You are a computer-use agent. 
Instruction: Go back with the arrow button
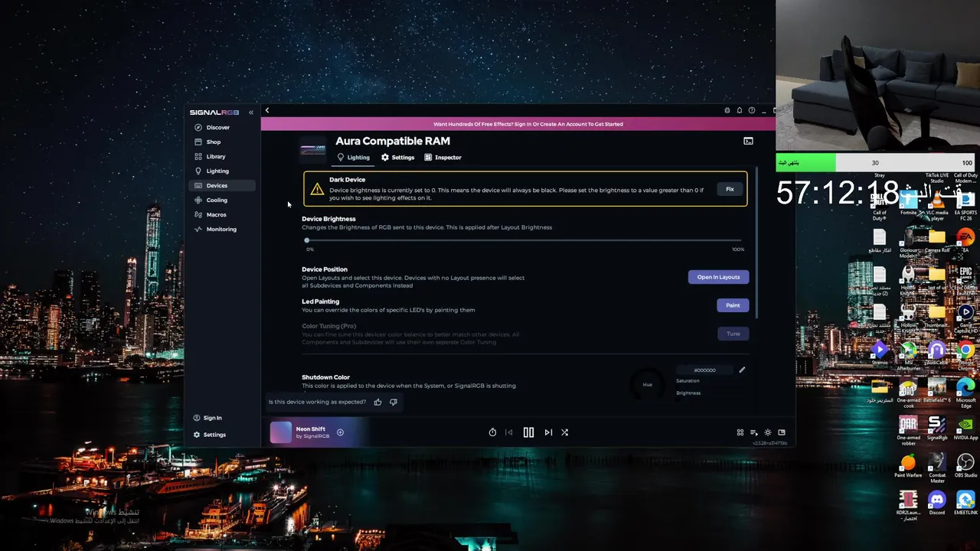[x=267, y=111]
